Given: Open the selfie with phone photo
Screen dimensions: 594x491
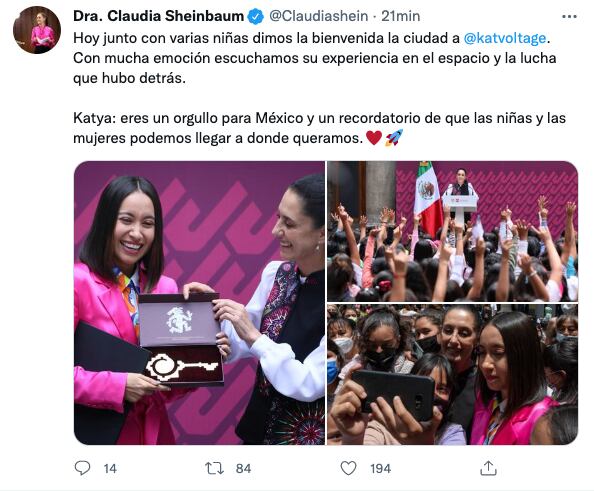Looking at the screenshot, I should (453, 374).
